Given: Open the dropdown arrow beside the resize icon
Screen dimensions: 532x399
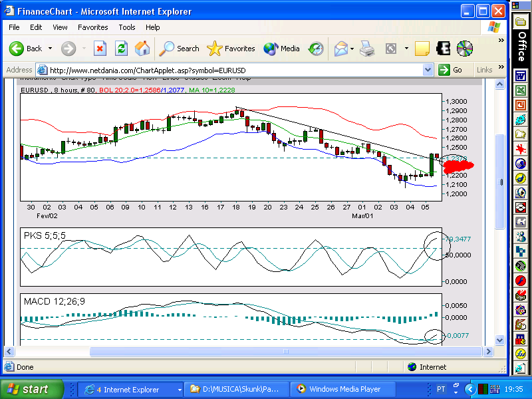Looking at the screenshot, I should click(406, 49).
